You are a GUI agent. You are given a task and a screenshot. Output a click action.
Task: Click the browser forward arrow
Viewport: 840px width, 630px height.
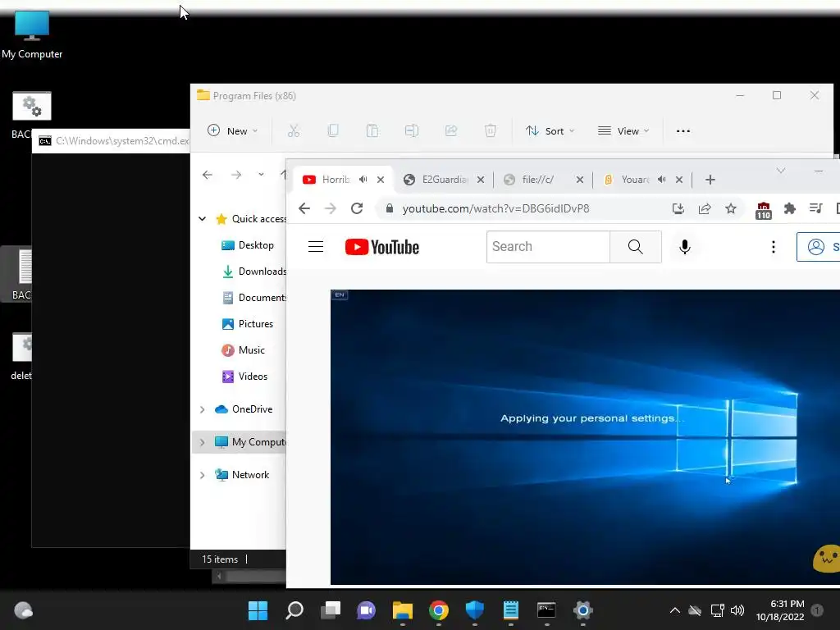tap(331, 208)
